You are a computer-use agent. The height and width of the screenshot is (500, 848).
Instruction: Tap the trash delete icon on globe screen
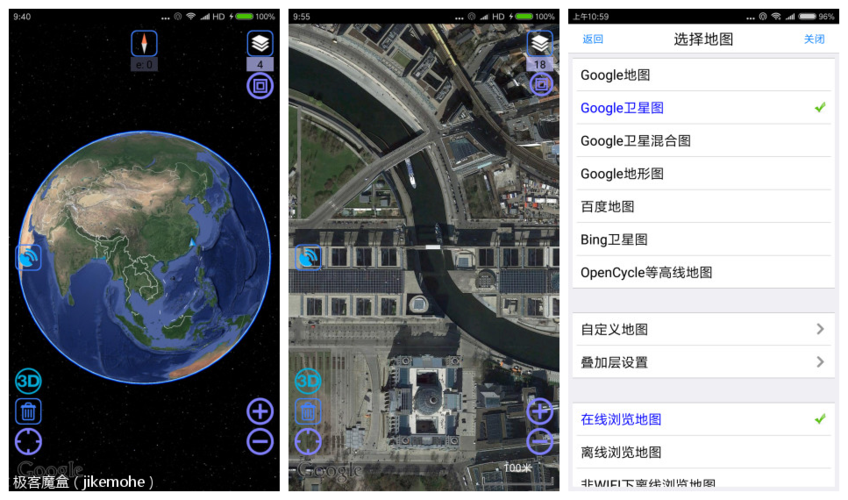click(x=28, y=412)
